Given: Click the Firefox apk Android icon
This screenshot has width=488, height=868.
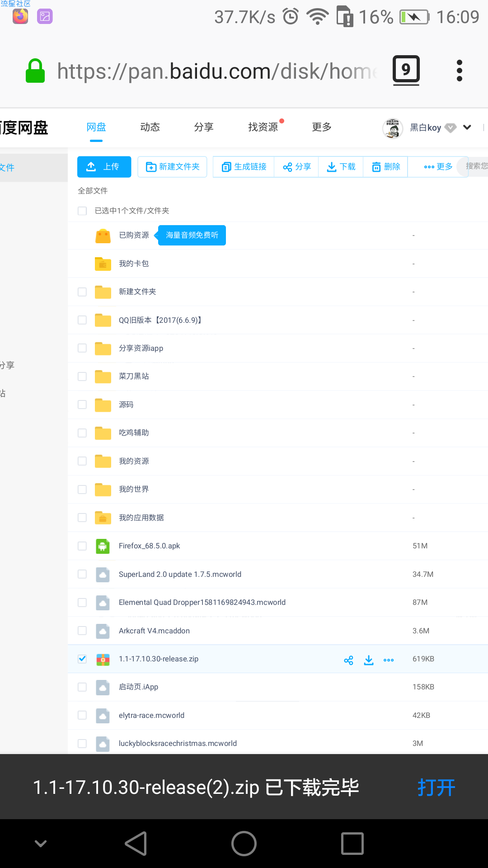Looking at the screenshot, I should coord(103,546).
